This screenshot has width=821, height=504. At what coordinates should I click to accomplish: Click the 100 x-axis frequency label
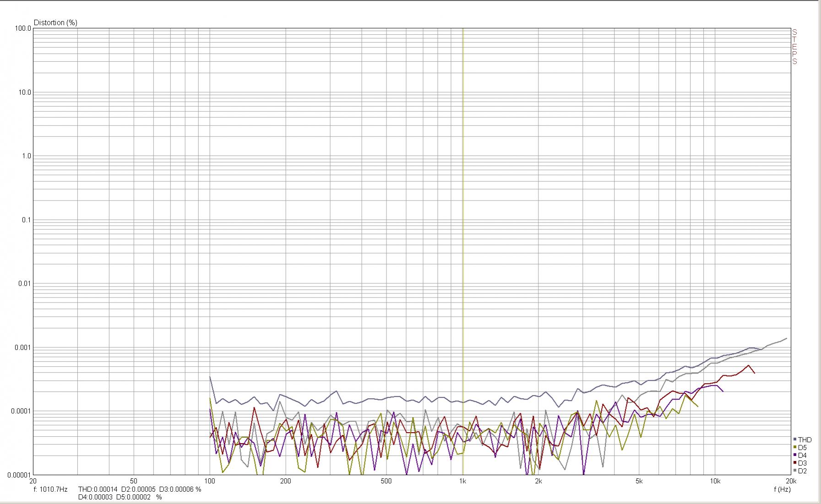[x=210, y=481]
